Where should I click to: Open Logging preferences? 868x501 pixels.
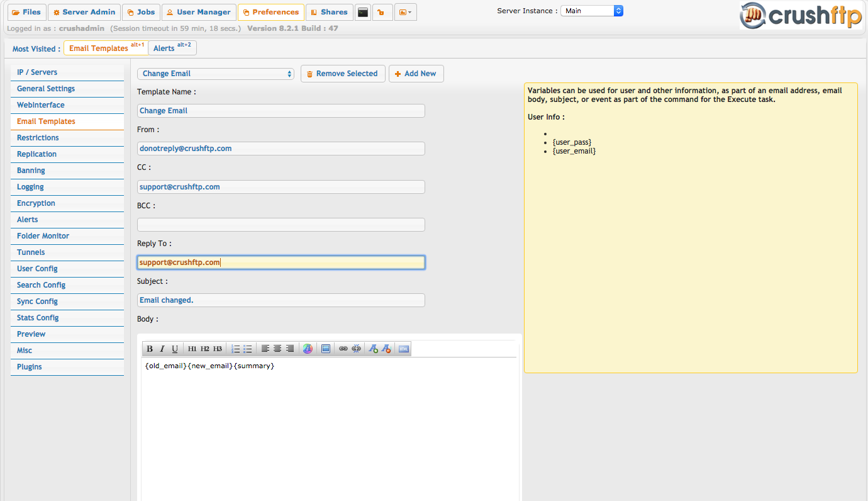click(x=67, y=187)
